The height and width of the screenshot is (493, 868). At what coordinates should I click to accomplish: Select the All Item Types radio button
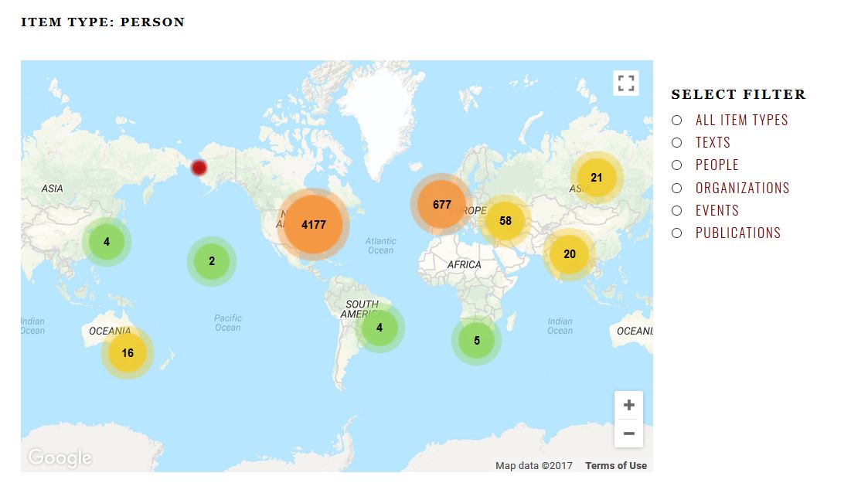click(x=676, y=121)
